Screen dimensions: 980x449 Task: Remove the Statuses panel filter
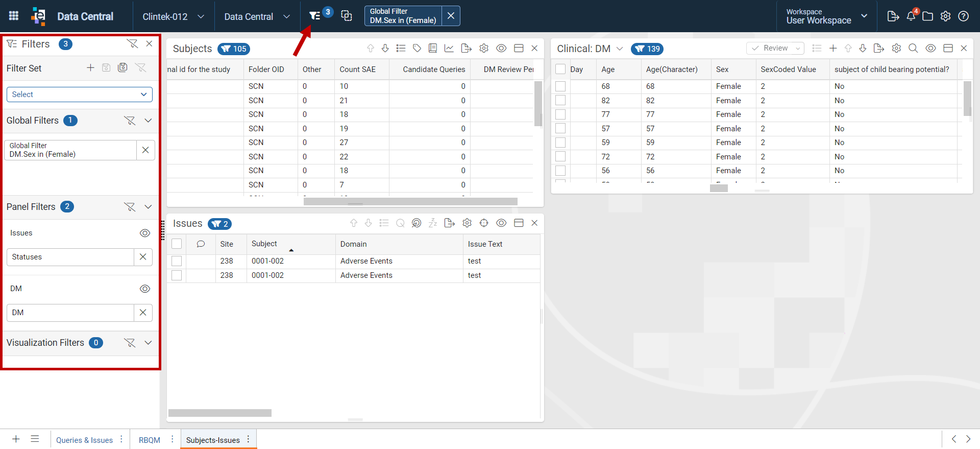click(x=143, y=257)
